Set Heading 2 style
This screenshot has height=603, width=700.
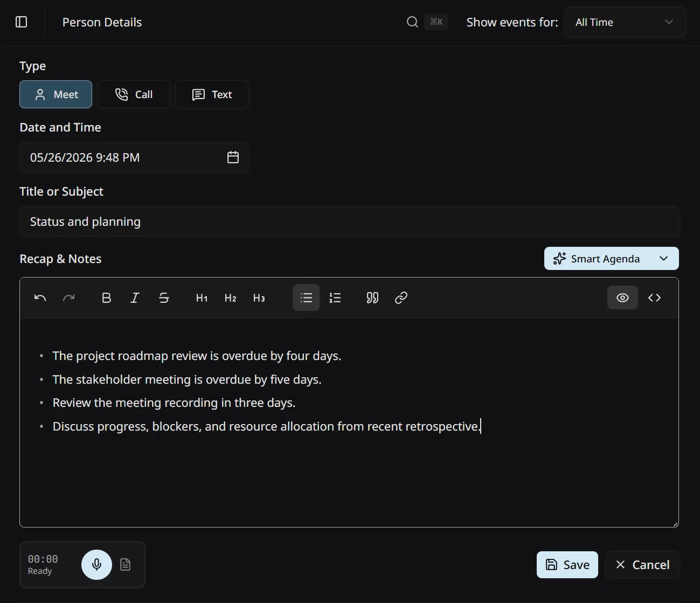231,298
